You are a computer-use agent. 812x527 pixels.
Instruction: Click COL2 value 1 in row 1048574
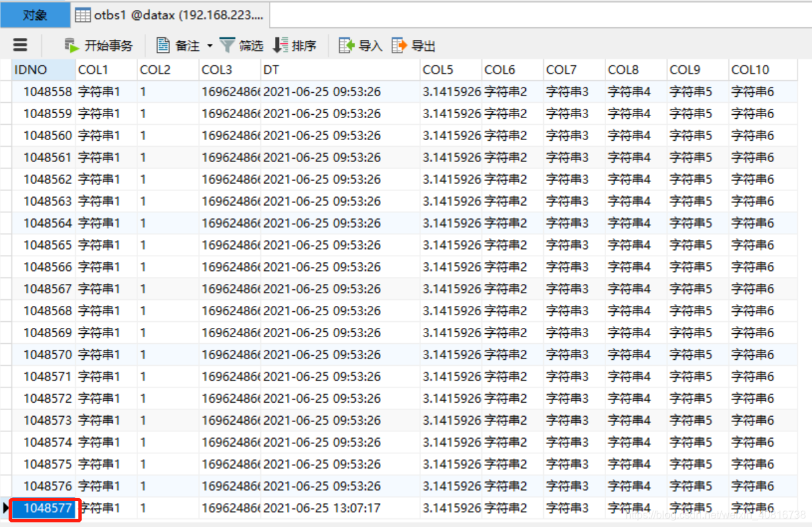[168, 442]
